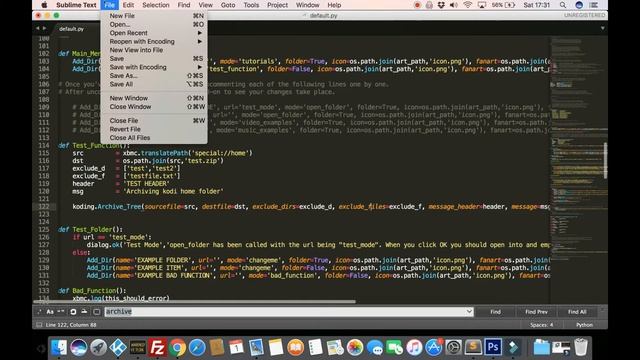This screenshot has width=640, height=360.
Task: Open the Find menu in menu bar
Action: click(x=184, y=5)
